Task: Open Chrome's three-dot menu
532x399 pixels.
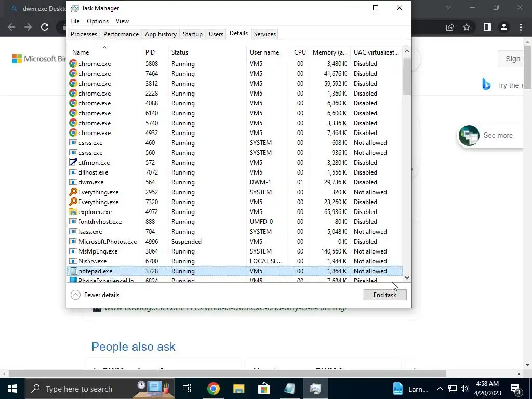Action: tap(521, 27)
